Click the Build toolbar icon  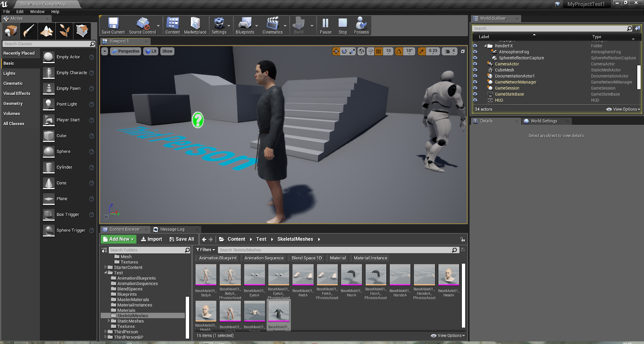[x=299, y=26]
